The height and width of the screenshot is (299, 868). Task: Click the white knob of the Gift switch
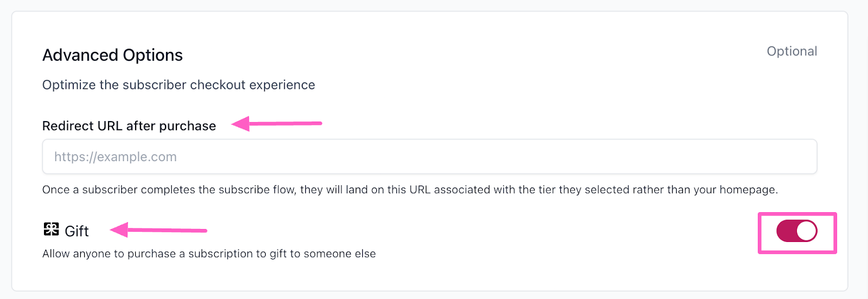click(x=806, y=231)
